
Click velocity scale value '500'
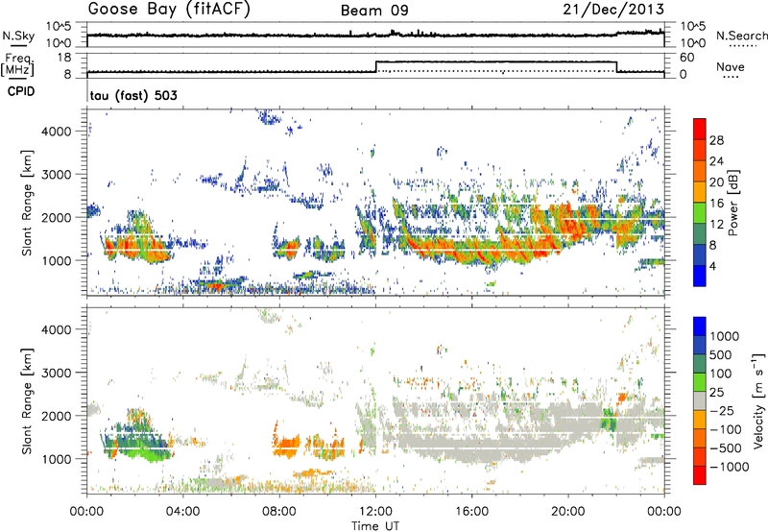720,355
